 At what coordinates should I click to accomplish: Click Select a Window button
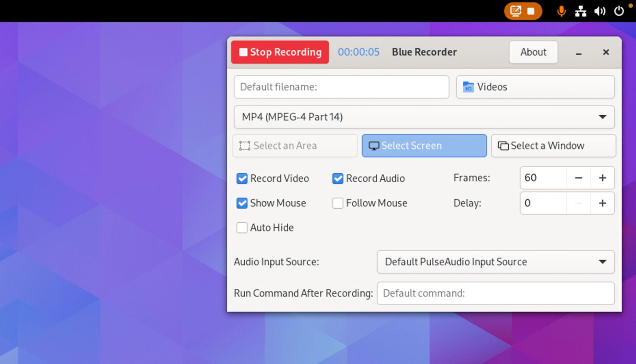[x=553, y=146]
